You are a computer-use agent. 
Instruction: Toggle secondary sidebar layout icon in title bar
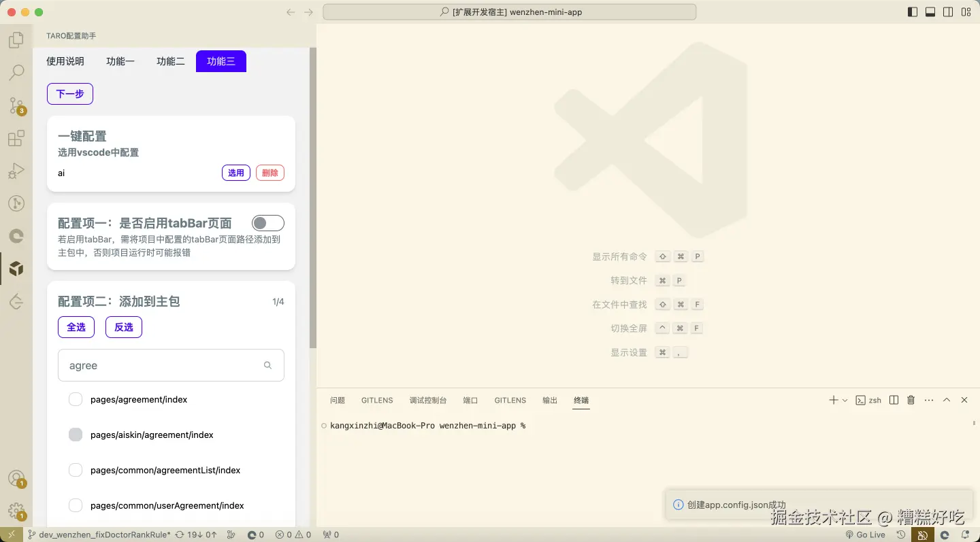[x=948, y=12]
